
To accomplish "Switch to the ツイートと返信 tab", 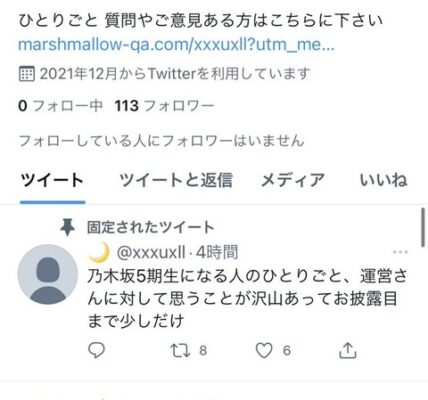I will [x=176, y=180].
